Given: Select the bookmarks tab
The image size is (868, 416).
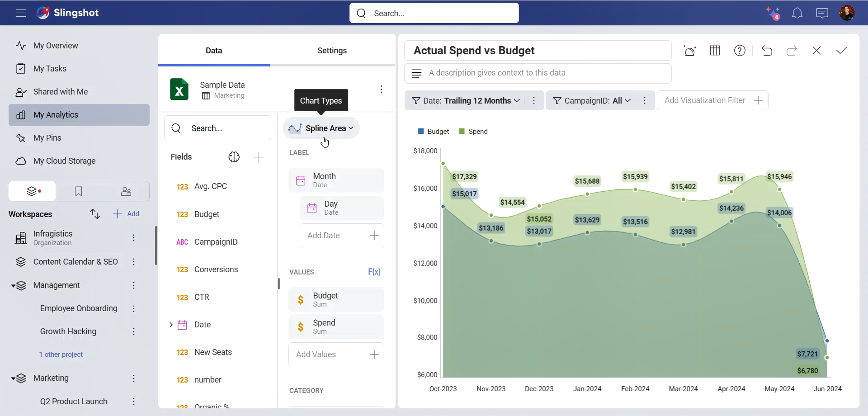Looking at the screenshot, I should point(79,191).
